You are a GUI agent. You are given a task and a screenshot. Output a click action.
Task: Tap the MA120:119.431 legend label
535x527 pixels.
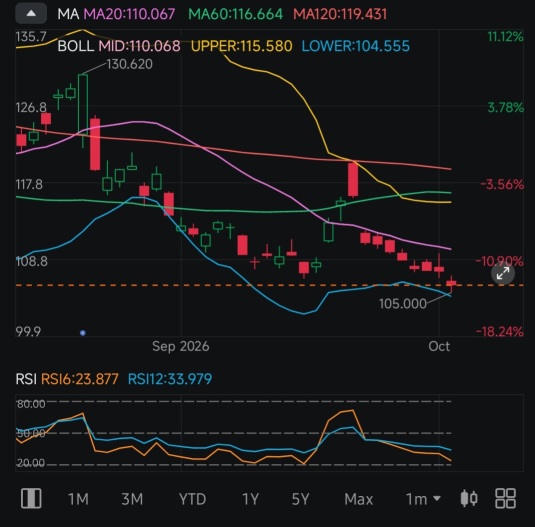340,14
